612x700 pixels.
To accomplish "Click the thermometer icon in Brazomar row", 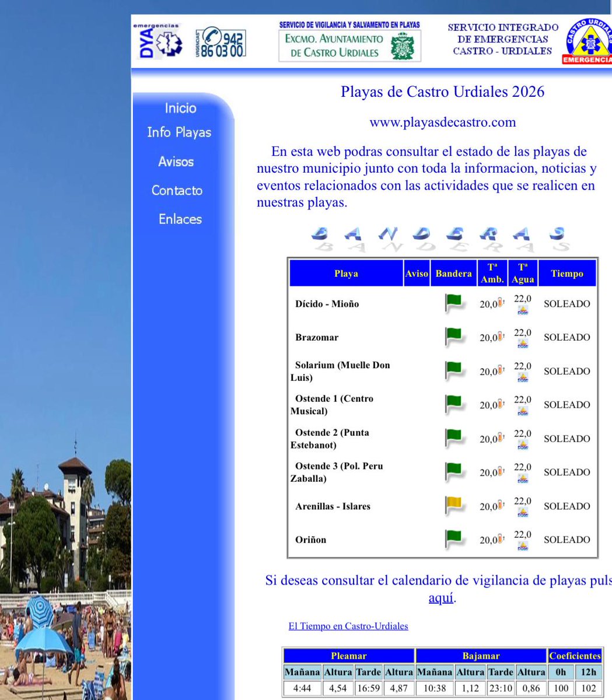I will (501, 337).
